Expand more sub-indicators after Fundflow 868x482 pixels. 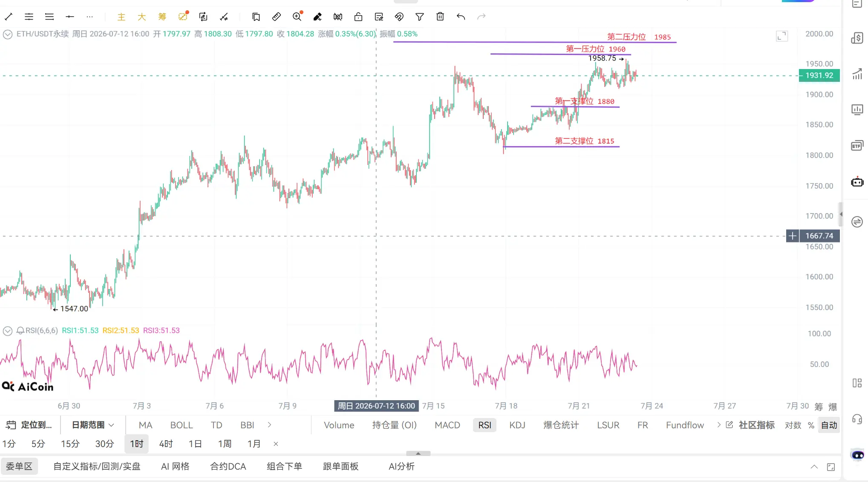[x=719, y=425]
